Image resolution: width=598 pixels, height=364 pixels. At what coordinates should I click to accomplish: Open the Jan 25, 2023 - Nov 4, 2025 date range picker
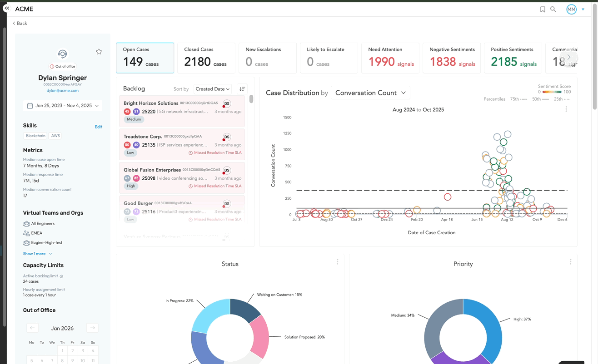(x=63, y=106)
